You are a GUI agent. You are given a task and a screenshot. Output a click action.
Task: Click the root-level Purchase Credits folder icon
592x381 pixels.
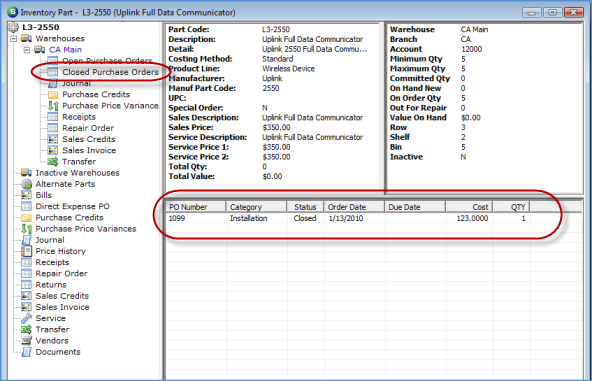[26, 217]
